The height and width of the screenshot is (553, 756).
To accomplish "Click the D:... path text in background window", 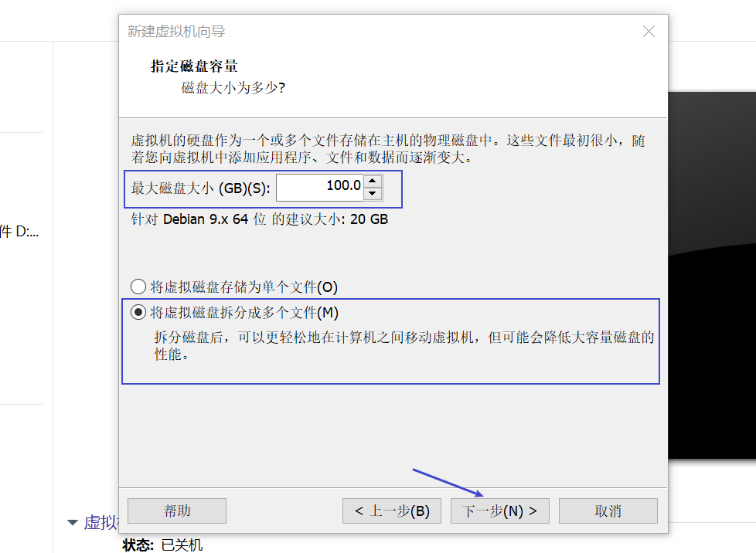I will point(19,232).
